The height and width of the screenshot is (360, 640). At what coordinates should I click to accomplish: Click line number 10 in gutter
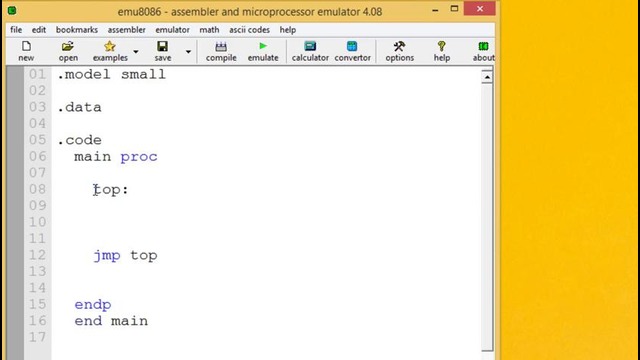click(x=38, y=222)
